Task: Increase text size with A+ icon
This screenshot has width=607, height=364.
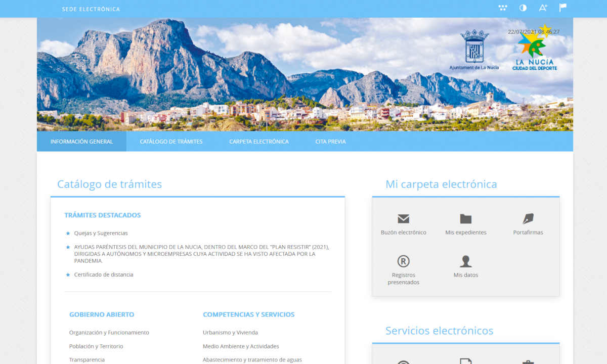Action: click(543, 8)
